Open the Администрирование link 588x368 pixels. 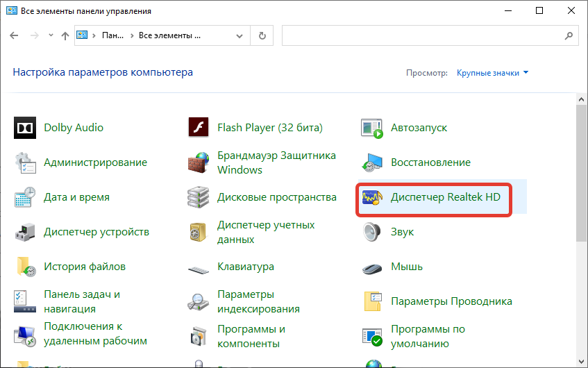pyautogui.click(x=95, y=162)
